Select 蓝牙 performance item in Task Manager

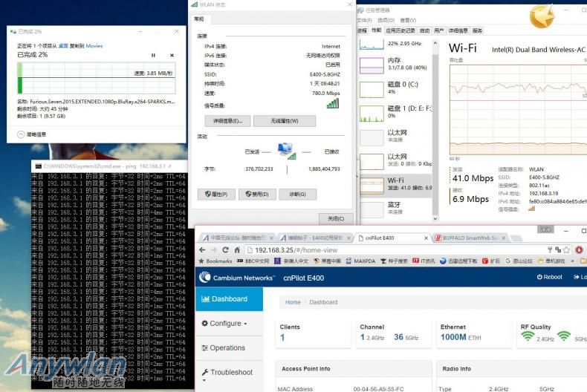point(395,209)
